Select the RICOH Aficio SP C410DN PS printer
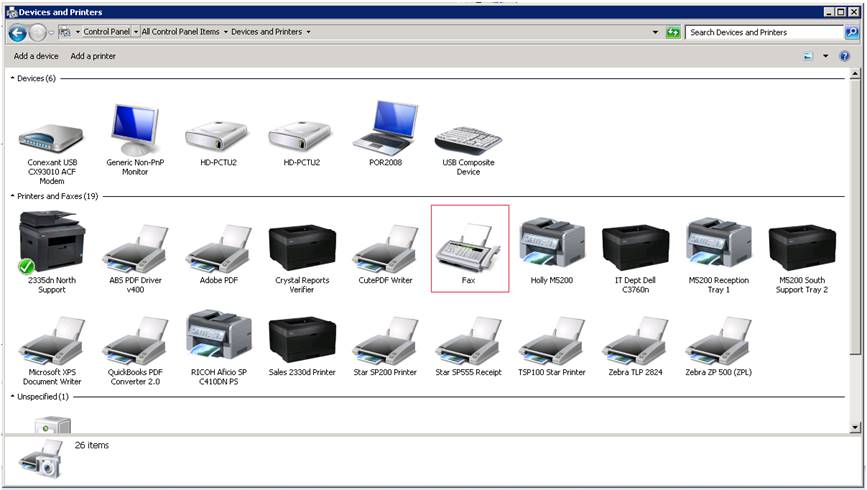The image size is (867, 490). (219, 347)
